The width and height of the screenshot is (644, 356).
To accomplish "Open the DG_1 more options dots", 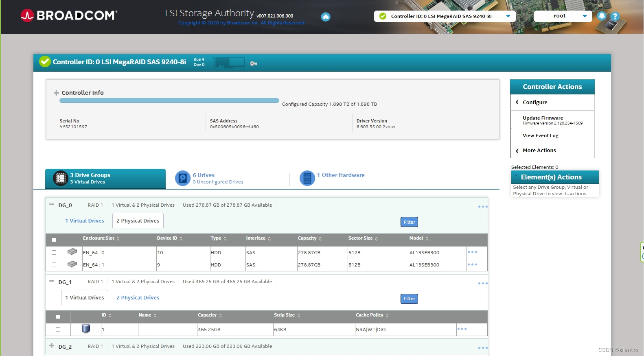I will tap(483, 283).
